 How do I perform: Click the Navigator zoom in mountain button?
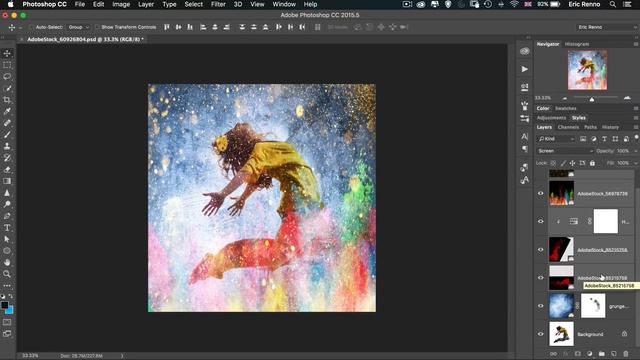pos(627,98)
